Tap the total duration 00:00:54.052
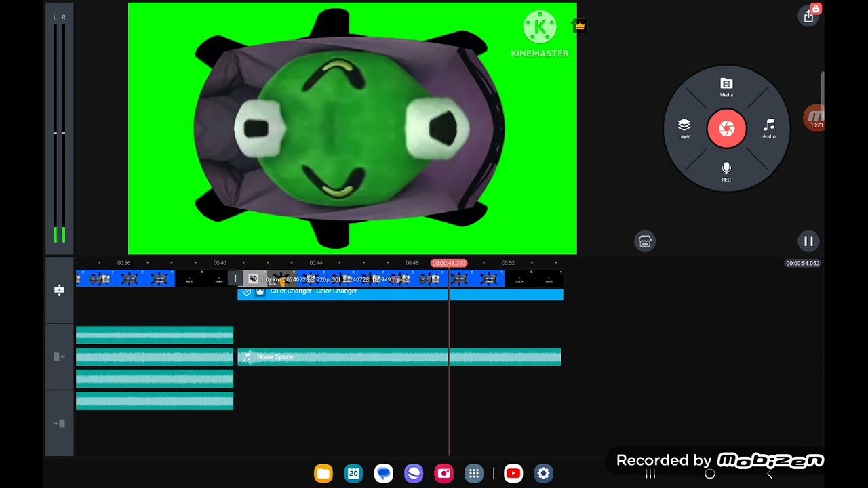Screen dimensions: 868x488 (x=803, y=263)
